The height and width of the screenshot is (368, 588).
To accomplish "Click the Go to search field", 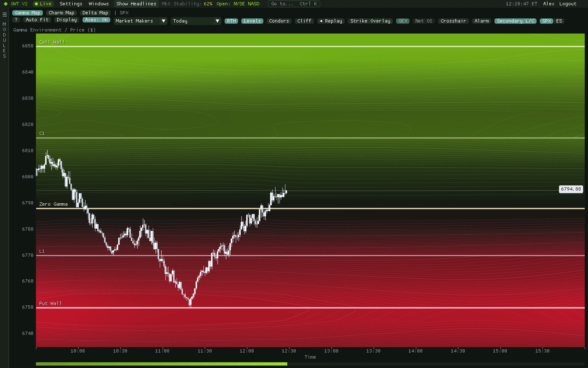I will coord(294,4).
